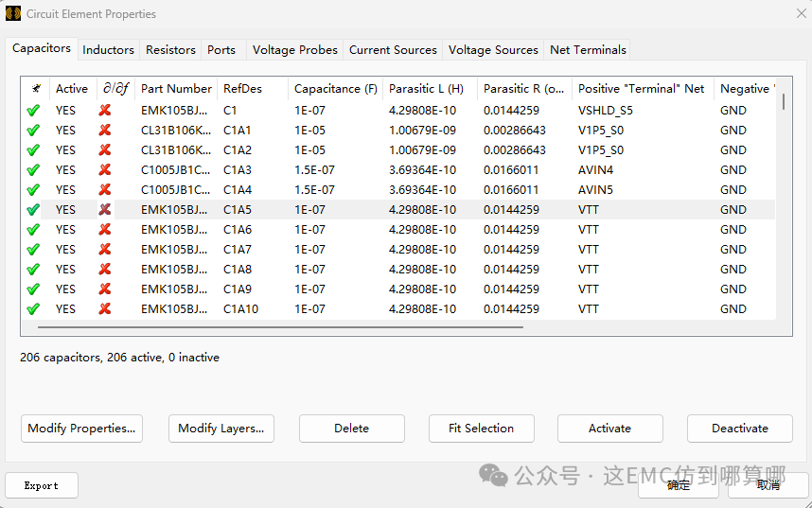Sort by Positive "Terminal" Net header

(x=643, y=89)
